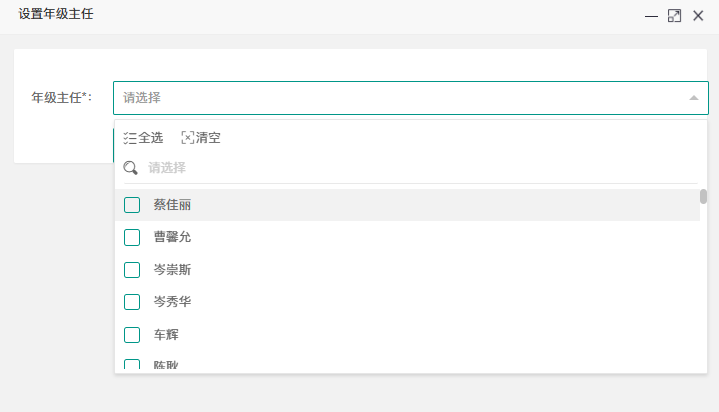Minimize the 设置年级主任 dialog
The image size is (719, 412).
[x=651, y=16]
